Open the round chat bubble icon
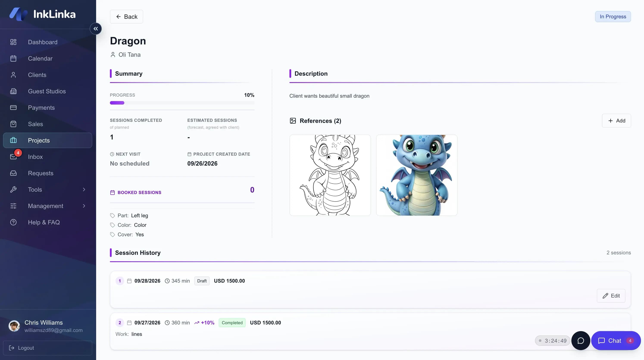 (580, 341)
